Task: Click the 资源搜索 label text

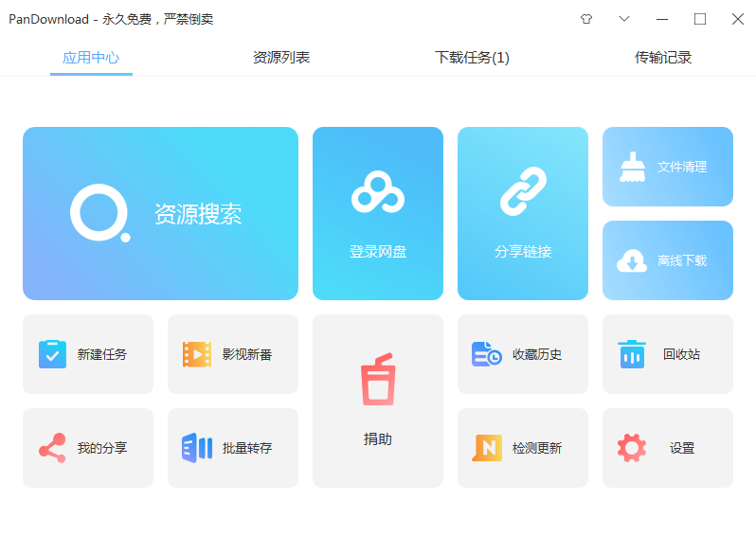Action: coord(198,213)
